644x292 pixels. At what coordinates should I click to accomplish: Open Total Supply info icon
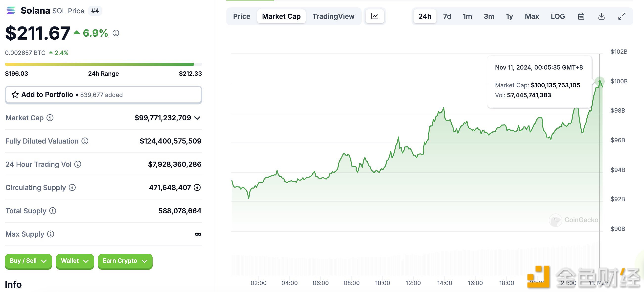52,211
